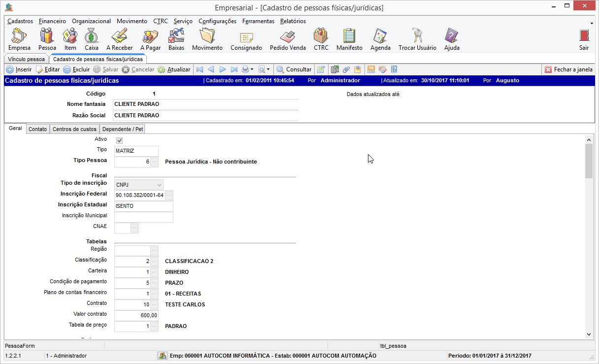The height and width of the screenshot is (364, 599).
Task: Click the Inscrição Municipal input field
Action: click(143, 217)
